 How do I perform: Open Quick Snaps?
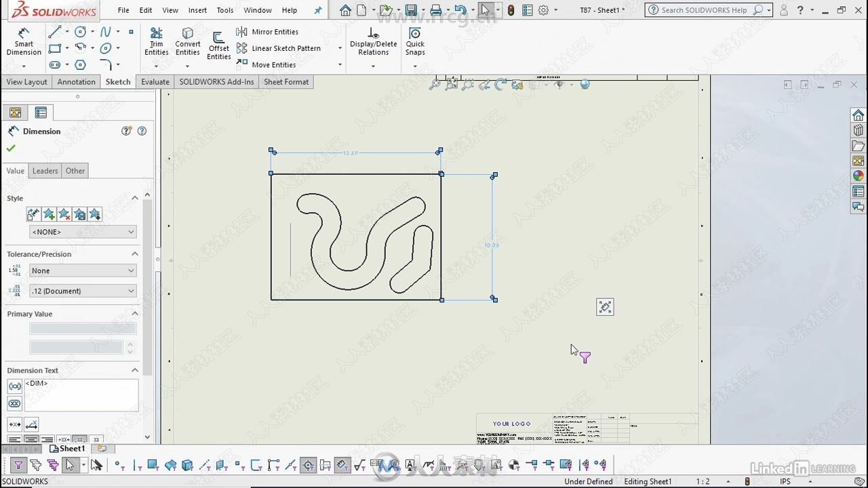pyautogui.click(x=415, y=42)
